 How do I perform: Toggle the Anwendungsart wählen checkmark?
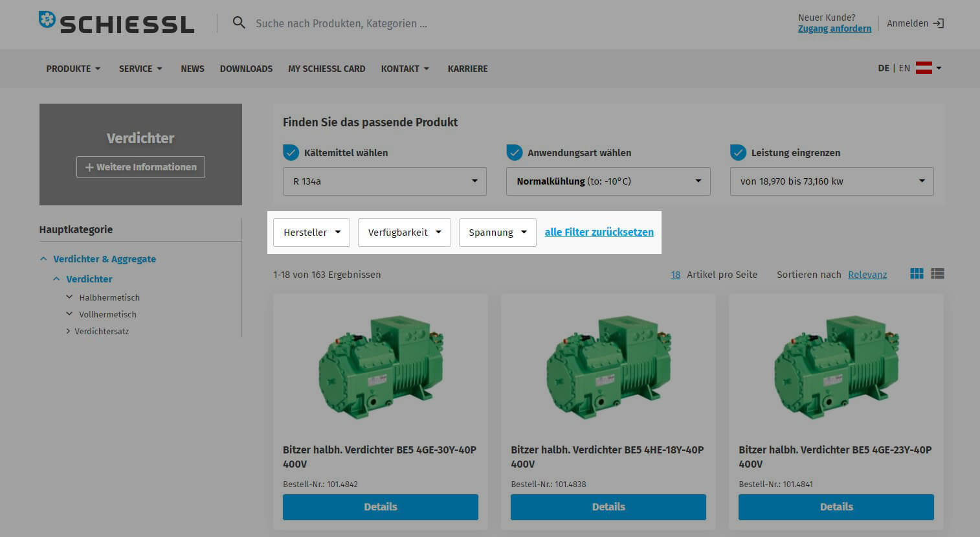[515, 153]
